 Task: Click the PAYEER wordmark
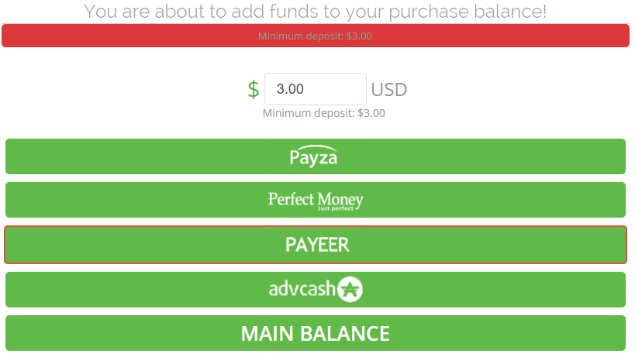point(316,245)
